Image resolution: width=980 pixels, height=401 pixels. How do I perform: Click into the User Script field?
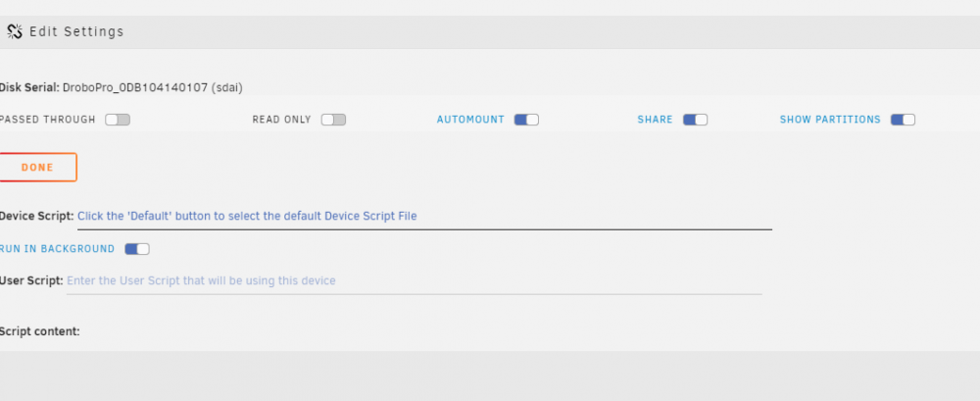[414, 280]
